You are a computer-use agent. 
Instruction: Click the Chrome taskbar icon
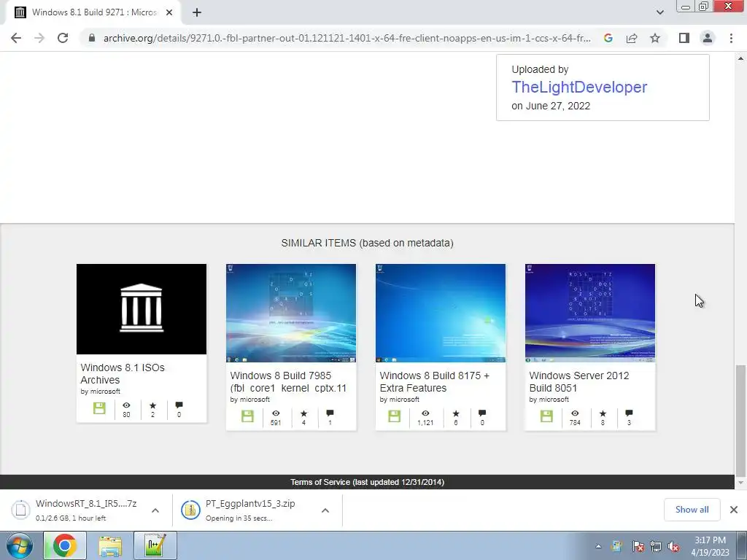[x=65, y=545]
